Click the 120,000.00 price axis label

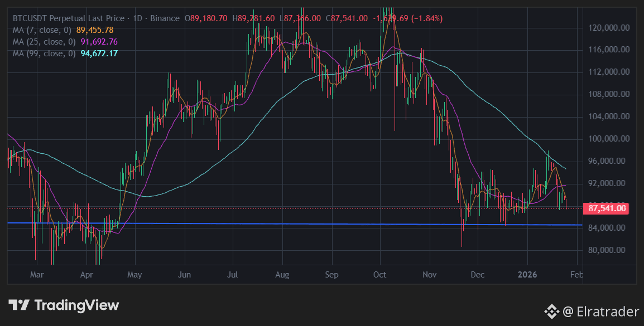coord(609,28)
